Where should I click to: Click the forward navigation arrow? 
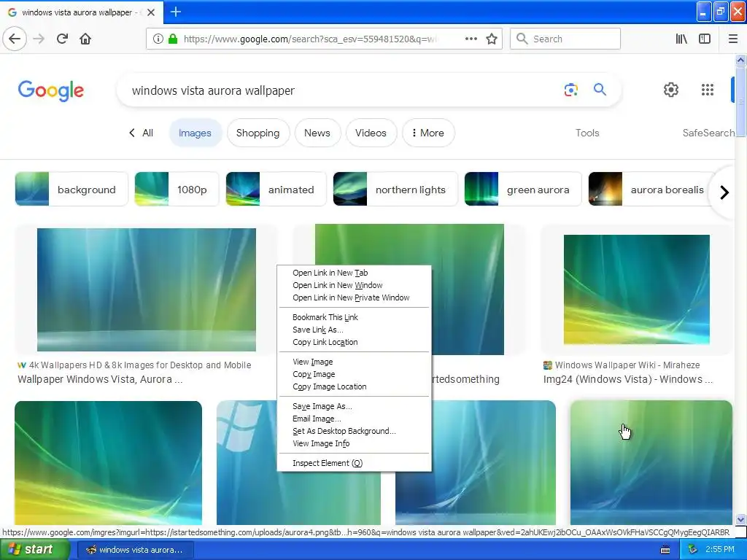click(39, 39)
